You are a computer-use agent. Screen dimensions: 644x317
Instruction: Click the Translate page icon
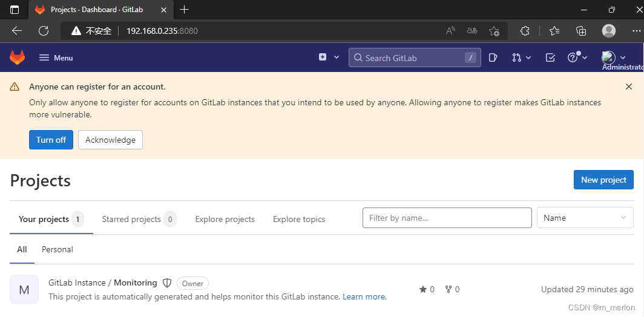(x=472, y=31)
